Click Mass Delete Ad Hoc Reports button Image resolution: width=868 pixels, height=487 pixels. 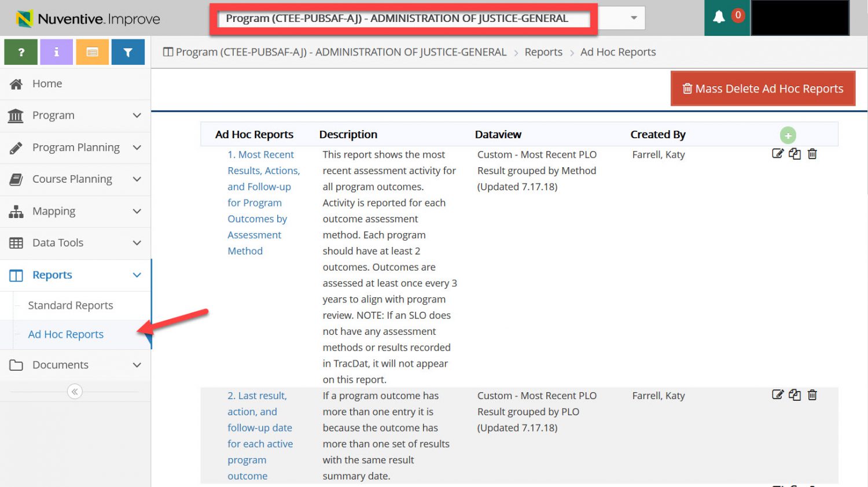pyautogui.click(x=763, y=88)
